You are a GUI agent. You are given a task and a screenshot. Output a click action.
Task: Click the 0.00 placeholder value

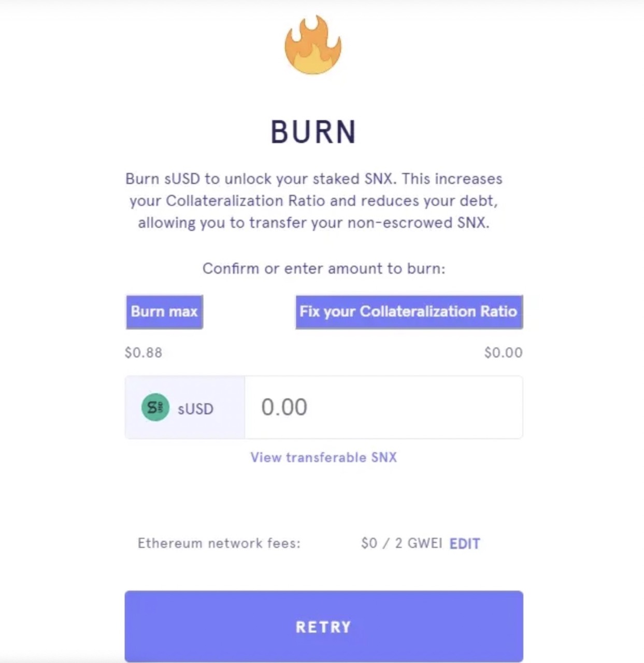tap(284, 408)
